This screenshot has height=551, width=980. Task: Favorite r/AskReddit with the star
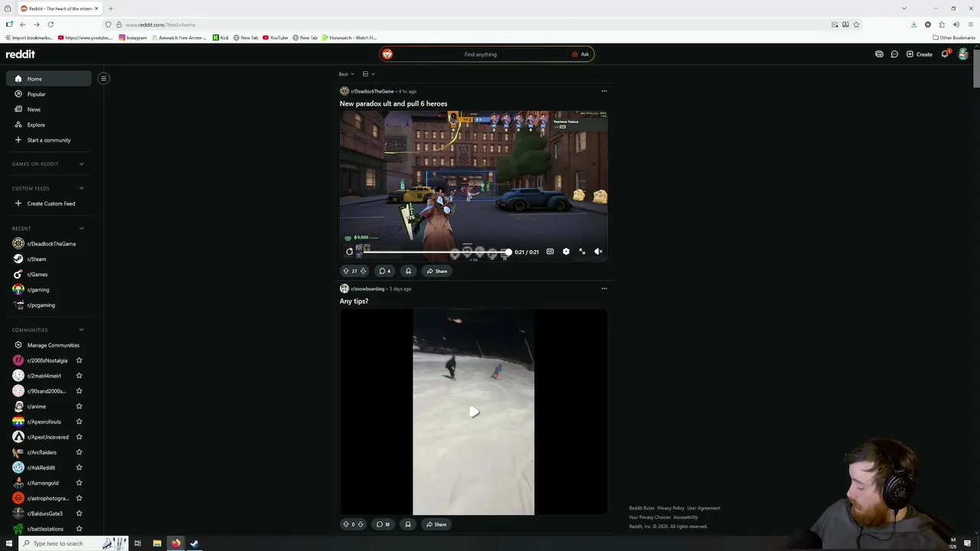(x=79, y=468)
